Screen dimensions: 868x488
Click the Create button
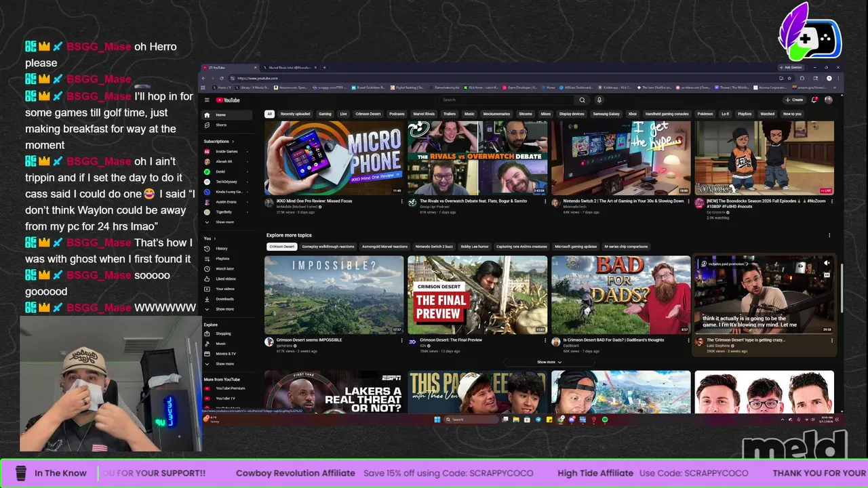[794, 100]
